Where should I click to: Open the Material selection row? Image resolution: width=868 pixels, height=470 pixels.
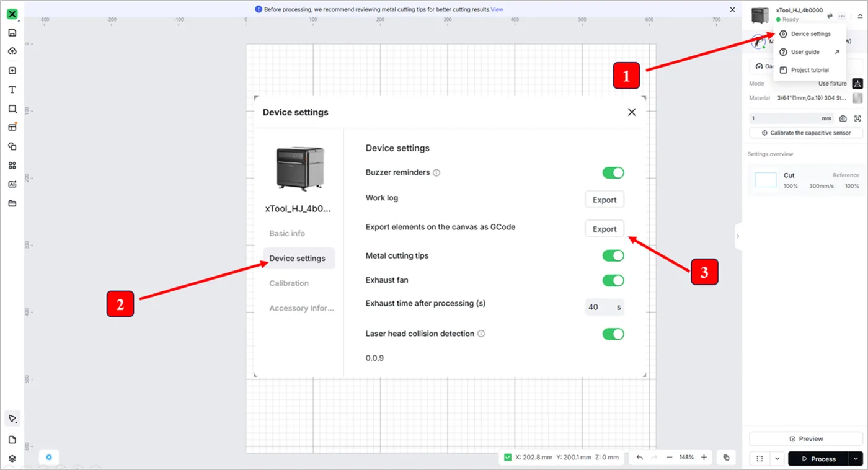805,98
